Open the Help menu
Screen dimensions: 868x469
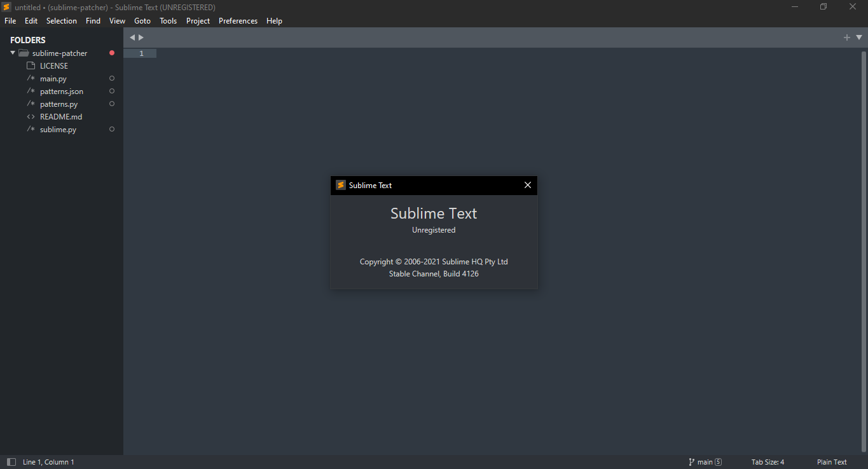point(274,21)
